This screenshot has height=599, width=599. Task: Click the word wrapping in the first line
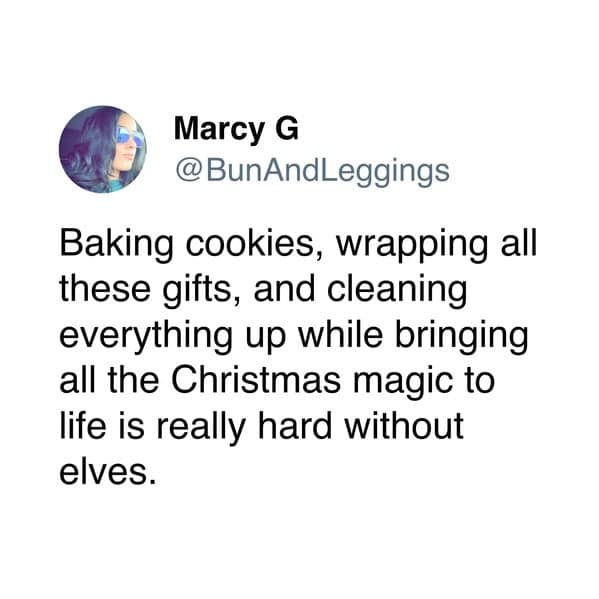(x=412, y=245)
